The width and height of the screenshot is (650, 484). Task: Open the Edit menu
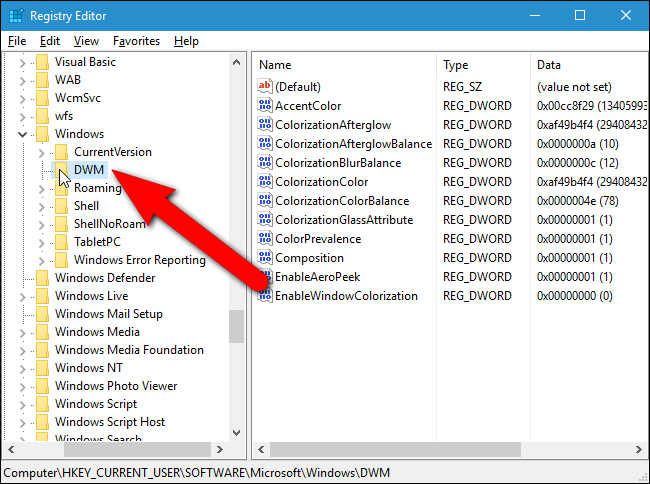pos(50,41)
